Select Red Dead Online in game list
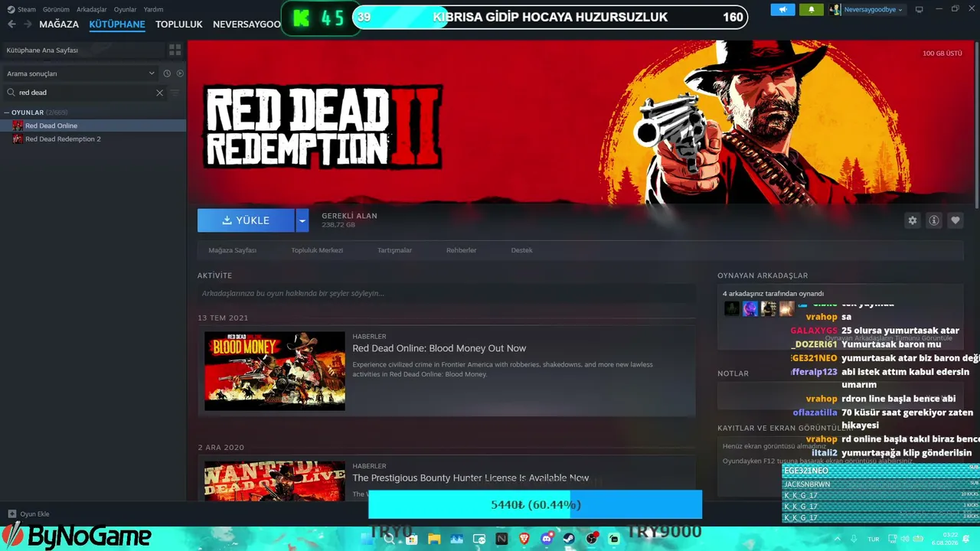The width and height of the screenshot is (980, 551). point(93,126)
